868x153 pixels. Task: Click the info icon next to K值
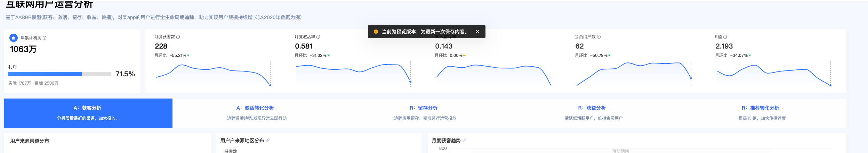(725, 37)
